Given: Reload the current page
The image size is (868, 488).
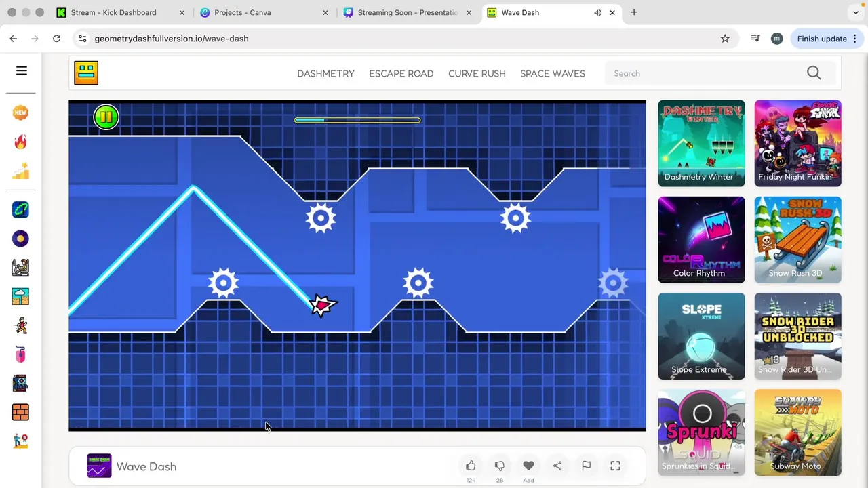Looking at the screenshot, I should (x=57, y=39).
